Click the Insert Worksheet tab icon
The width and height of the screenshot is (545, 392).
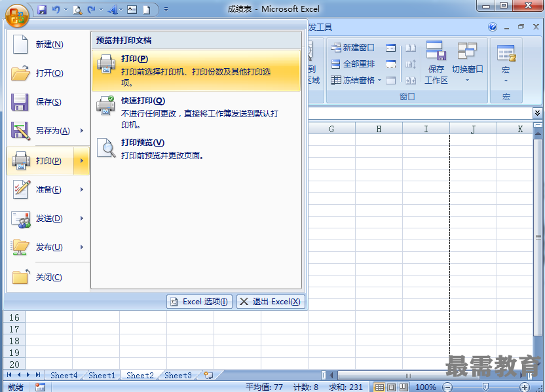tap(208, 375)
